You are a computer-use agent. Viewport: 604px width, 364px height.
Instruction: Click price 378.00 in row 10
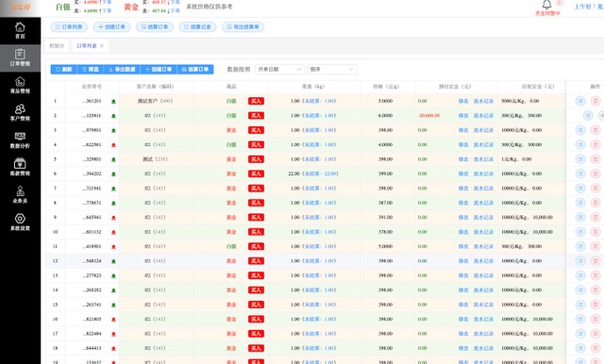click(x=385, y=232)
